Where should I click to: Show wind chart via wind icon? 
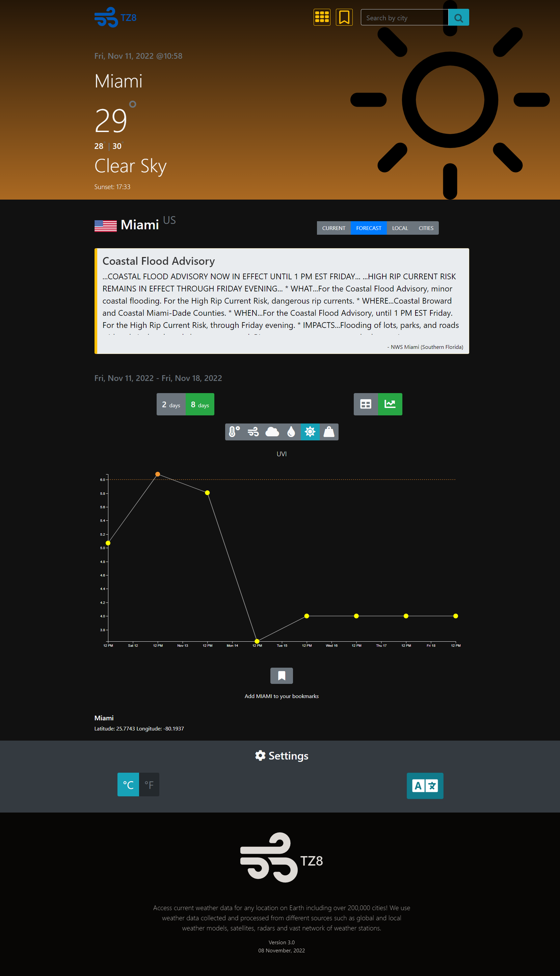click(253, 432)
